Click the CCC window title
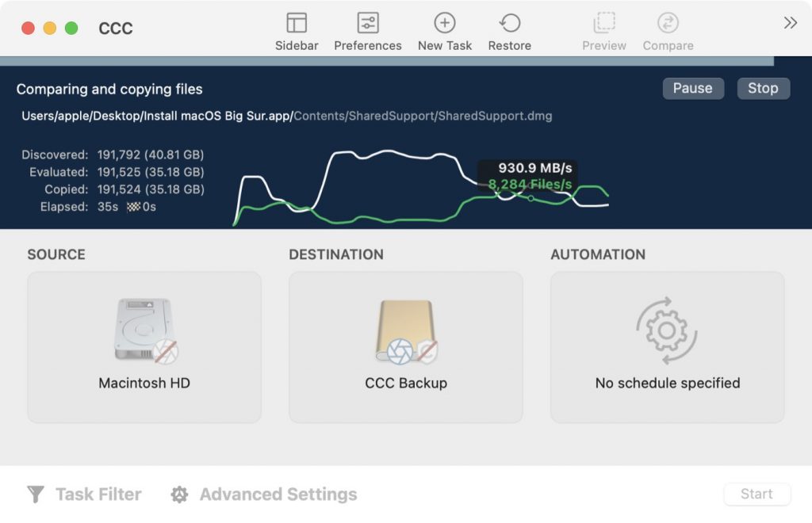The width and height of the screenshot is (812, 523). [116, 28]
